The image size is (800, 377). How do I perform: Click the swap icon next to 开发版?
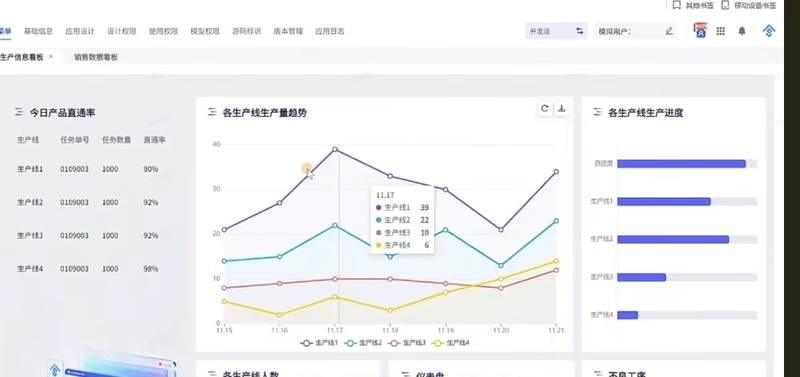580,31
